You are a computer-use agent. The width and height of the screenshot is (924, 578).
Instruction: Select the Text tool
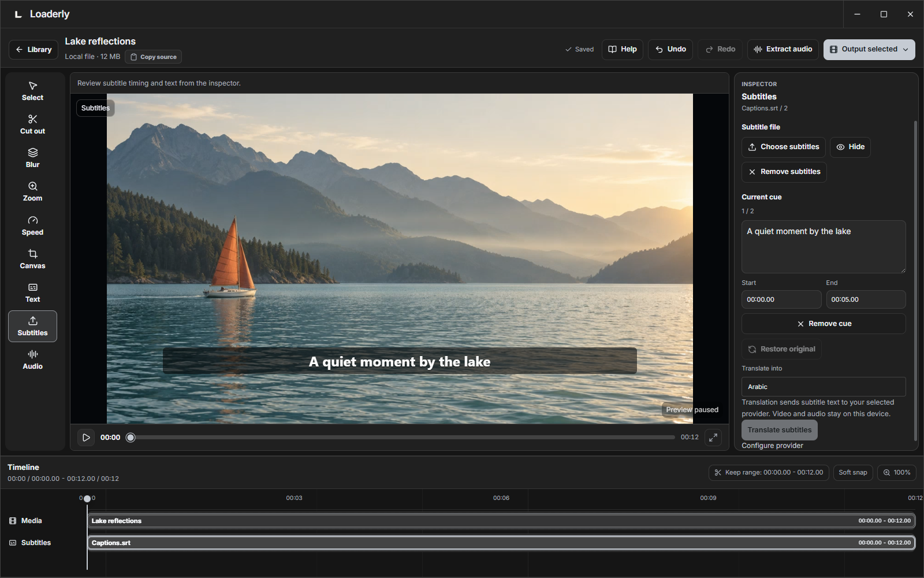(32, 293)
